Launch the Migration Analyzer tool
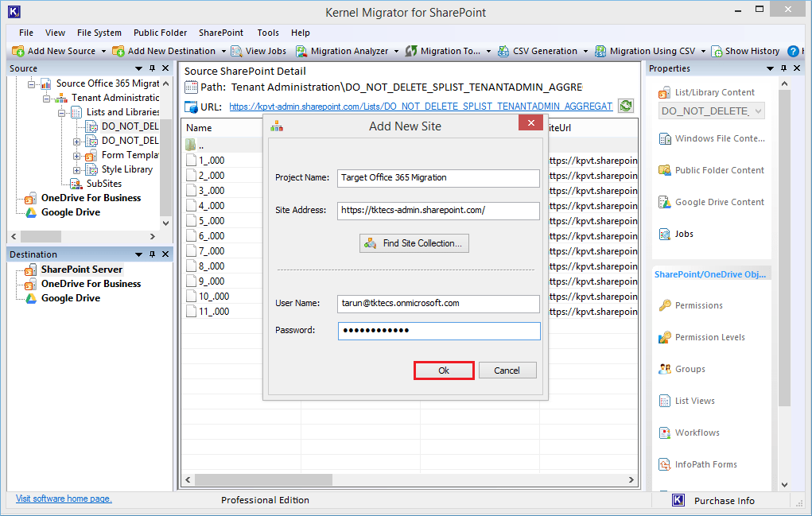This screenshot has height=516, width=812. [x=342, y=51]
